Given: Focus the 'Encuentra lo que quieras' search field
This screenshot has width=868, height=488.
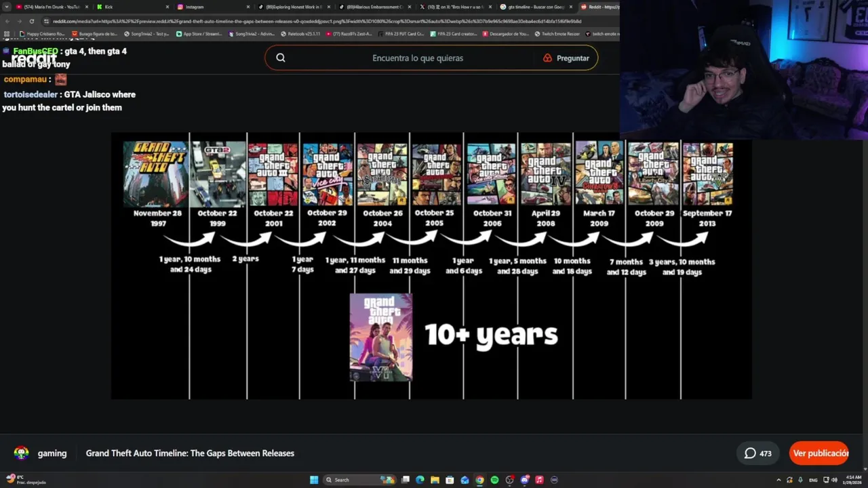Looking at the screenshot, I should [418, 58].
